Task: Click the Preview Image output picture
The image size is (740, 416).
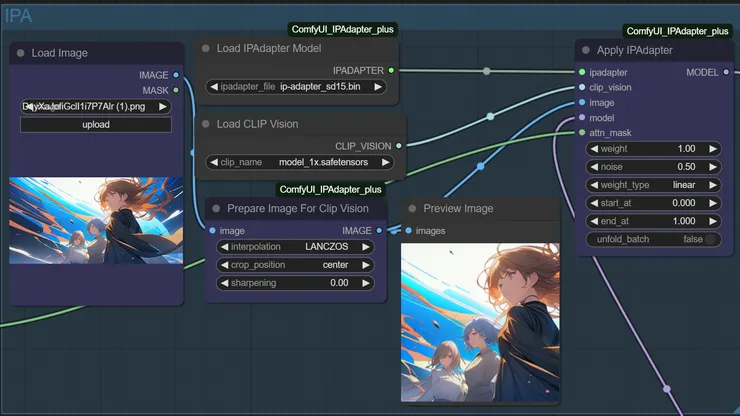Action: (480, 323)
